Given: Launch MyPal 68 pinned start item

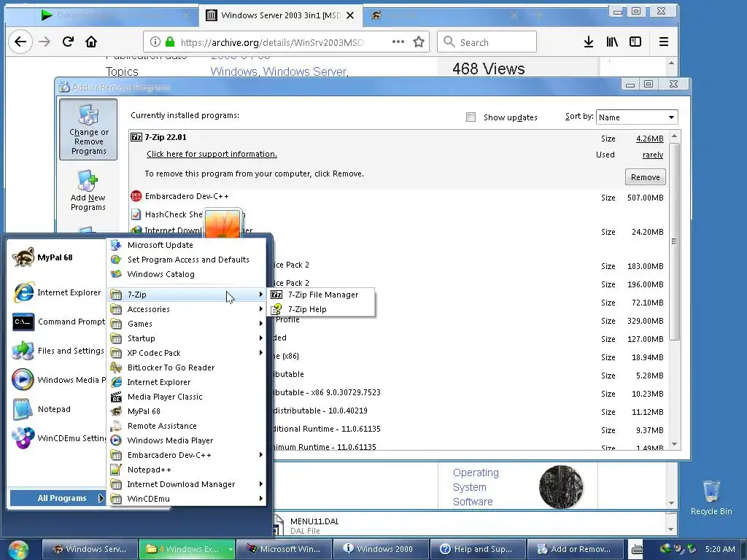Looking at the screenshot, I should tap(55, 257).
